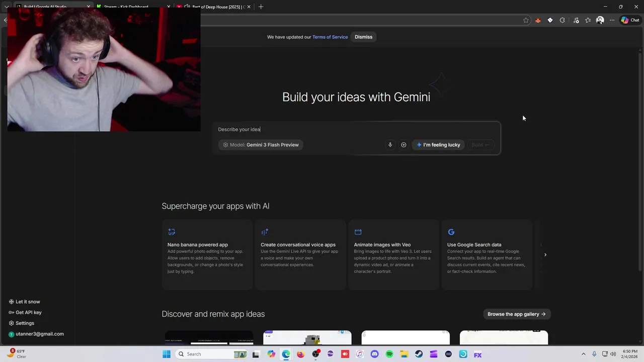
Task: Close the Best of Deep House tab
Action: (x=249, y=7)
